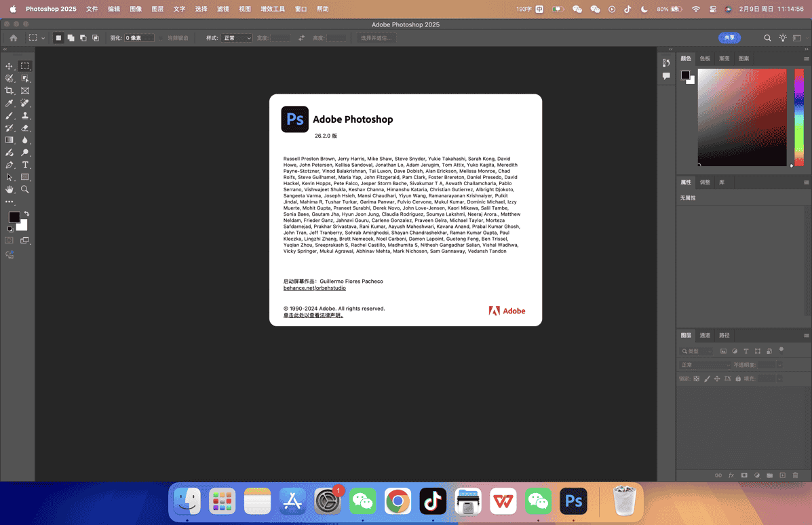The width and height of the screenshot is (812, 525).
Task: Click the 共享 (Share) button
Action: [729, 37]
